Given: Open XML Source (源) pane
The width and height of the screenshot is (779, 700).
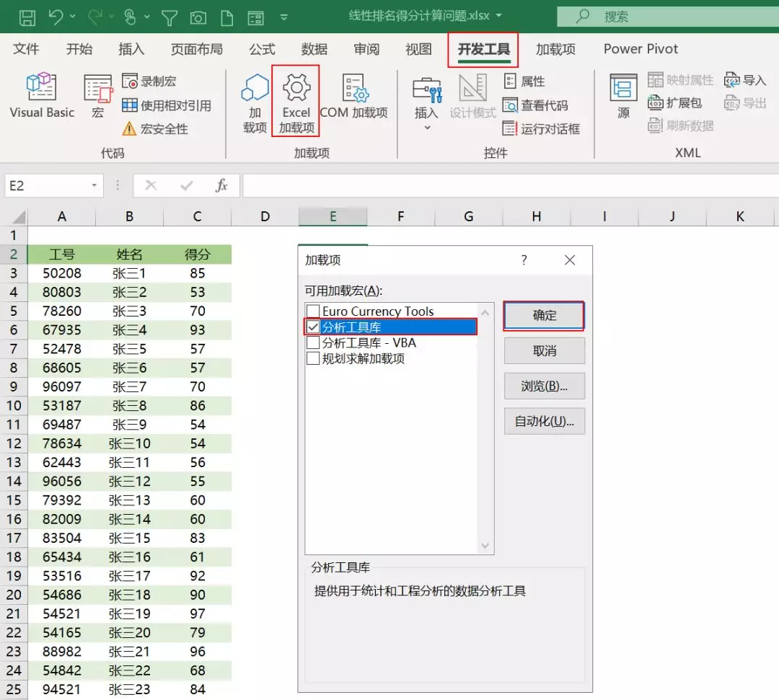Looking at the screenshot, I should (623, 96).
